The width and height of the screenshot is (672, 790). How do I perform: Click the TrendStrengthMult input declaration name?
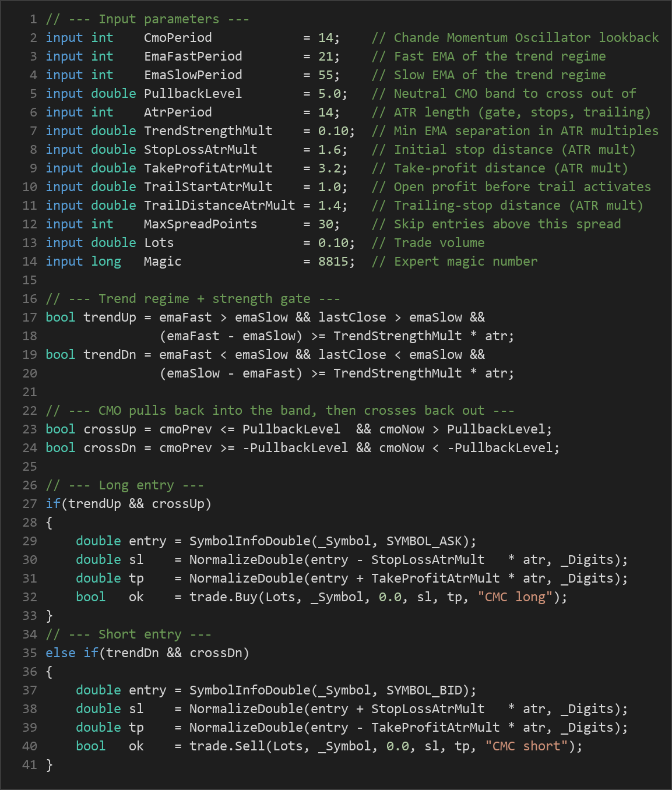tap(208, 131)
